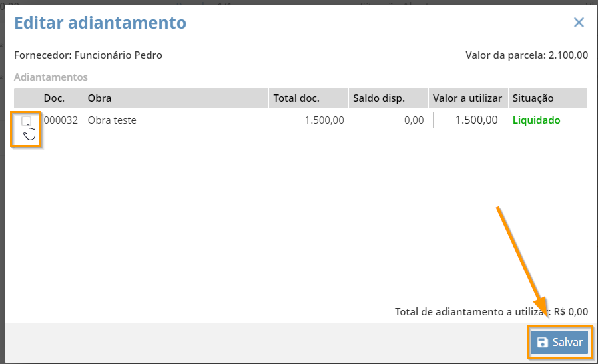Close the Editar adiantamento dialog
This screenshot has width=598, height=364.
coord(579,23)
